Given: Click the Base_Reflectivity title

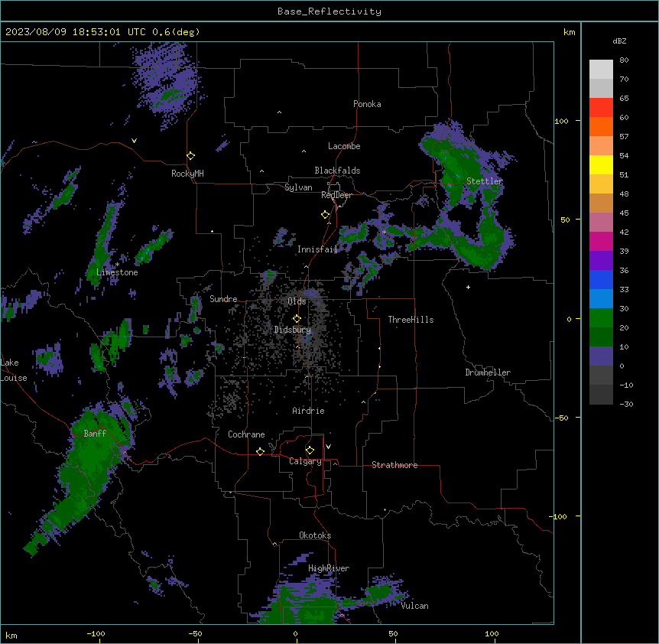Looking at the screenshot, I should coord(329,11).
